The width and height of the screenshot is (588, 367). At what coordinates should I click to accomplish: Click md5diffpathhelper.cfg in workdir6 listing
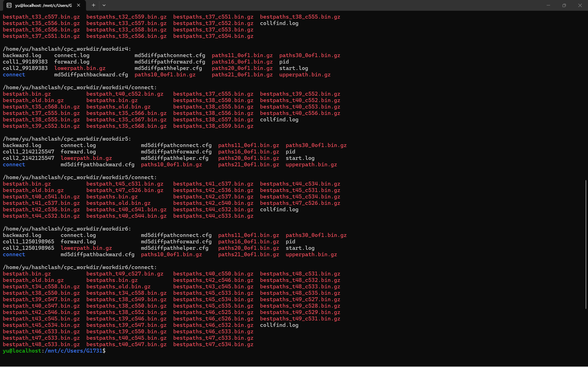[x=175, y=248]
